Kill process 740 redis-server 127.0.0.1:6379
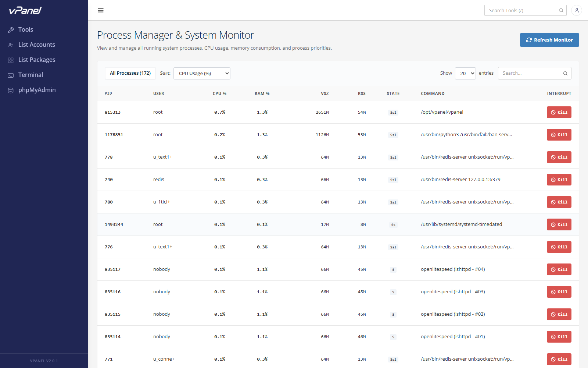The width and height of the screenshot is (588, 368). [559, 180]
